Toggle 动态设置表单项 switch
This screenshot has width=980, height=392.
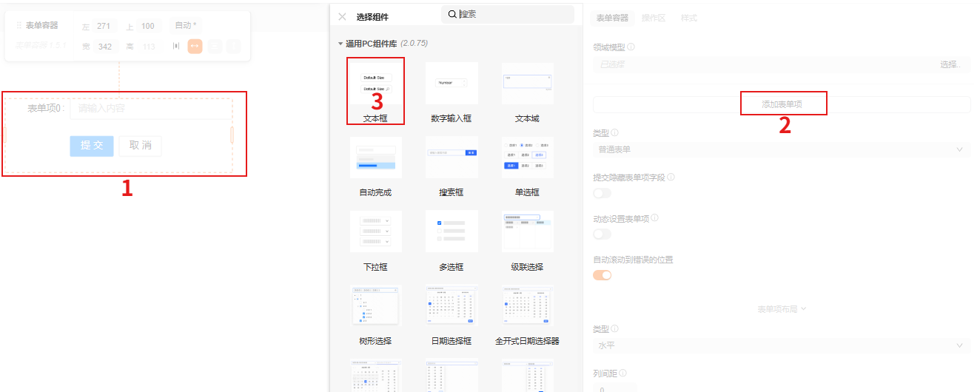point(603,234)
